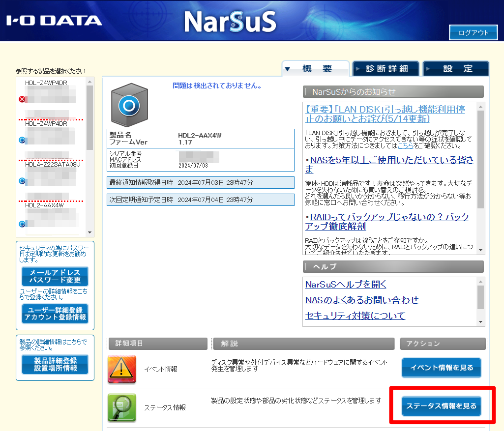This screenshot has height=431, width=504.
Task: Open the 設定 tab
Action: click(x=456, y=69)
